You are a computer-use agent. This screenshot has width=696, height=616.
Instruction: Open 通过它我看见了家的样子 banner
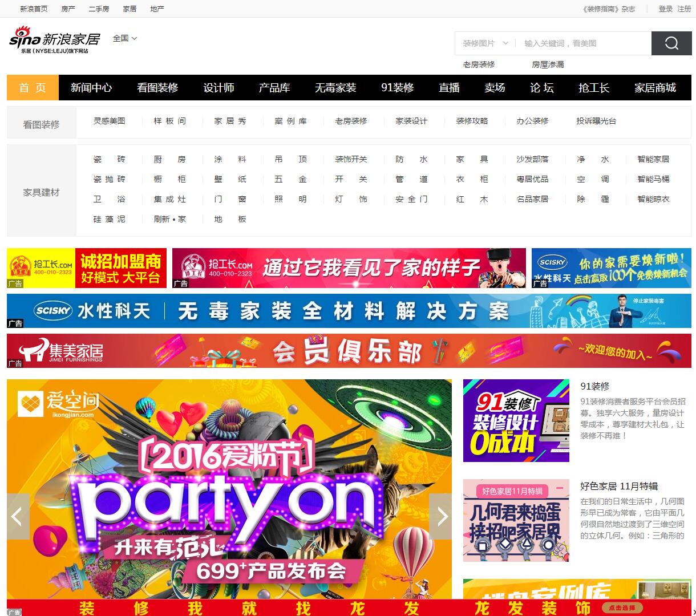pos(349,268)
